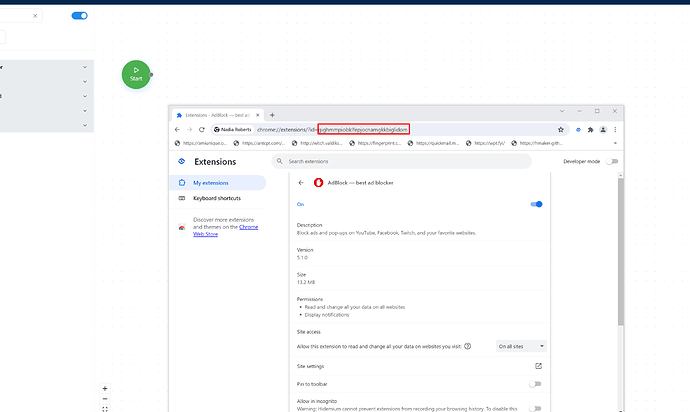Reload the extensions page
This screenshot has width=690, height=412.
(202, 129)
